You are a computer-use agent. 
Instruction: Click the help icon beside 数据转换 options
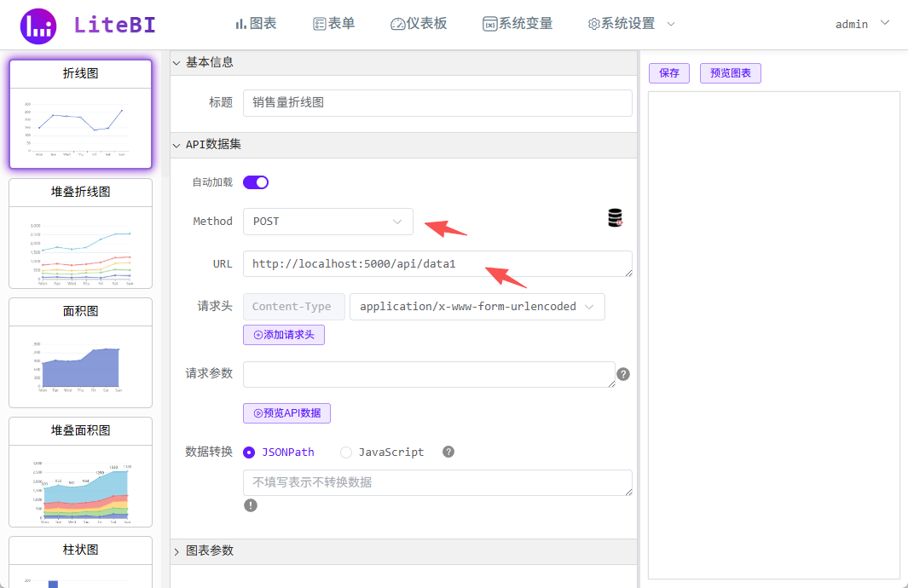pos(448,452)
